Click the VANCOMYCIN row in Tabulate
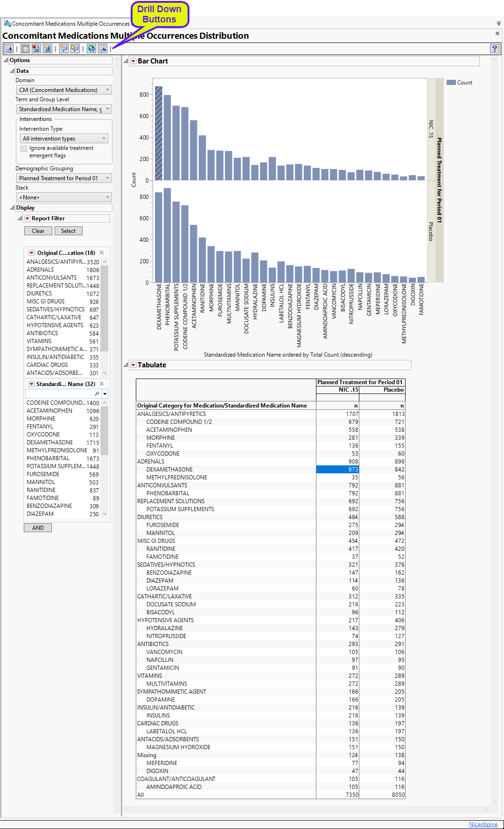The height and width of the screenshot is (829, 504). coord(271,652)
